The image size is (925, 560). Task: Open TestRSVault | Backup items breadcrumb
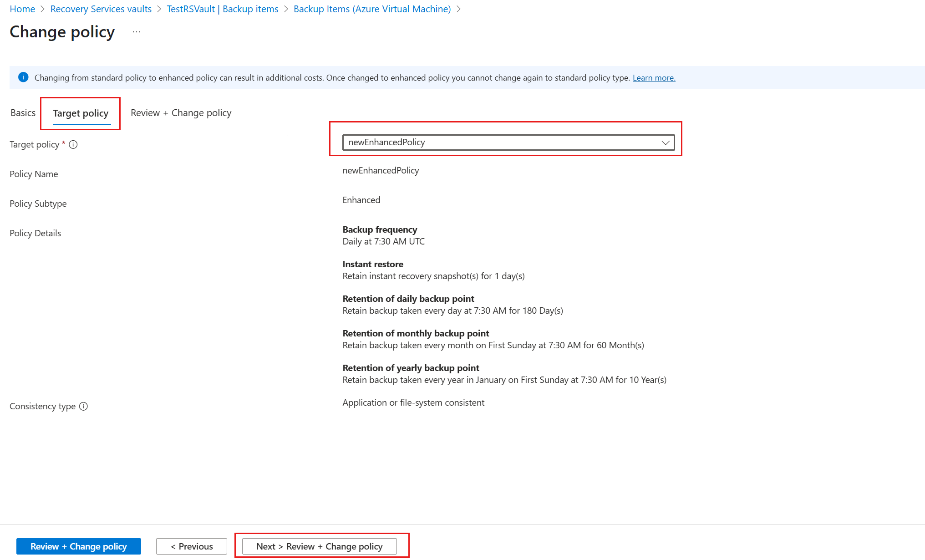tap(223, 9)
